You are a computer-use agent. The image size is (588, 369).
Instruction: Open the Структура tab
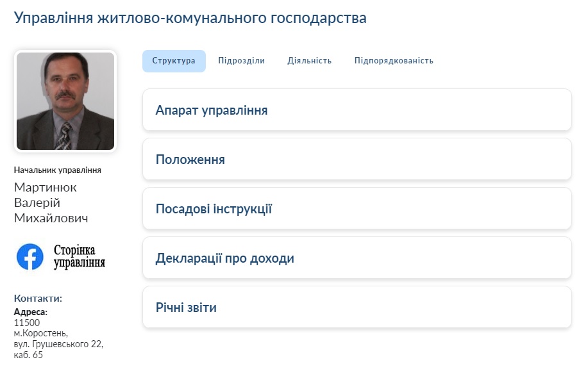[174, 61]
